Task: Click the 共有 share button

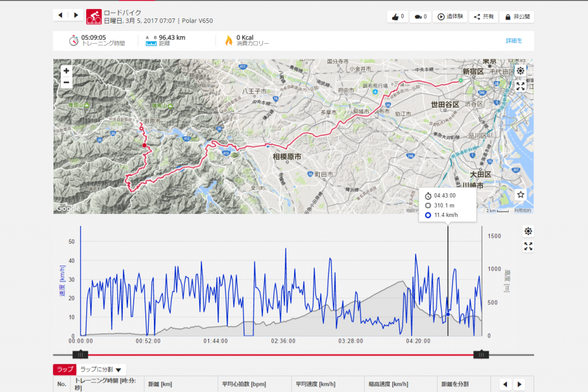Action: pos(483,17)
